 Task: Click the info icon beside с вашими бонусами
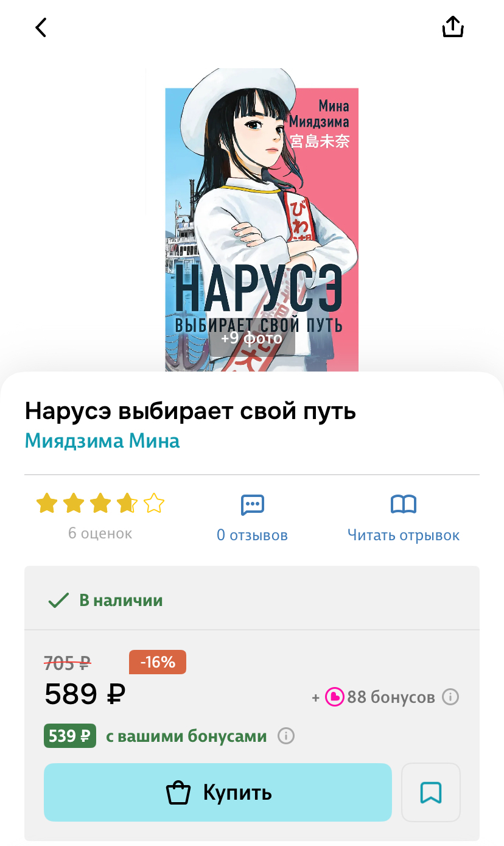pyautogui.click(x=286, y=736)
